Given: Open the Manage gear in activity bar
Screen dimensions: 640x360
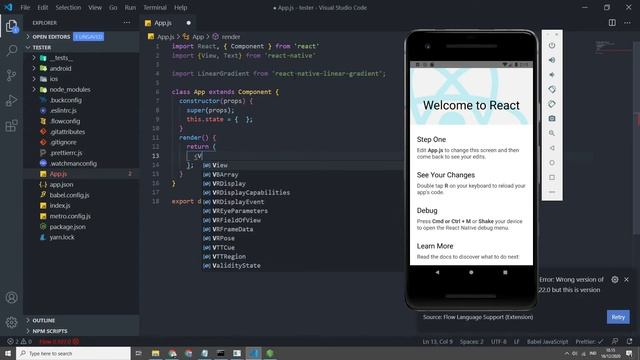Looking at the screenshot, I should (11, 322).
